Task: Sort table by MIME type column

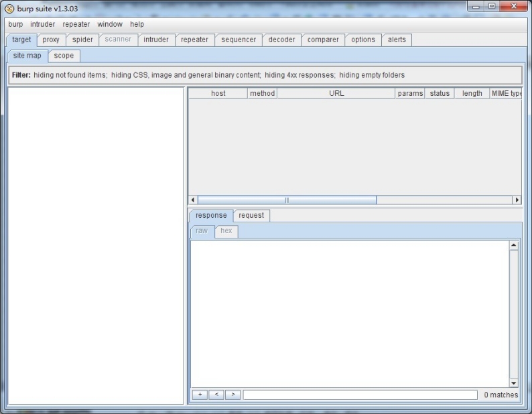Action: click(x=506, y=93)
